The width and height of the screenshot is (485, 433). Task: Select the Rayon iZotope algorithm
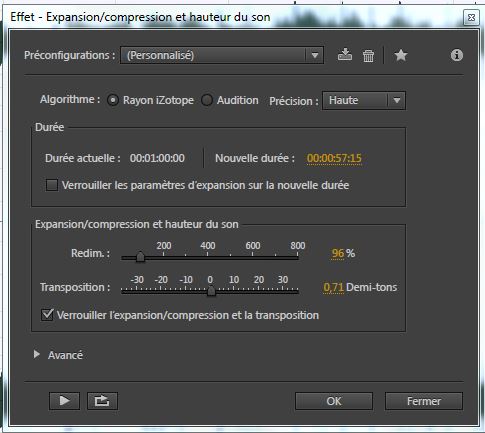tap(113, 100)
